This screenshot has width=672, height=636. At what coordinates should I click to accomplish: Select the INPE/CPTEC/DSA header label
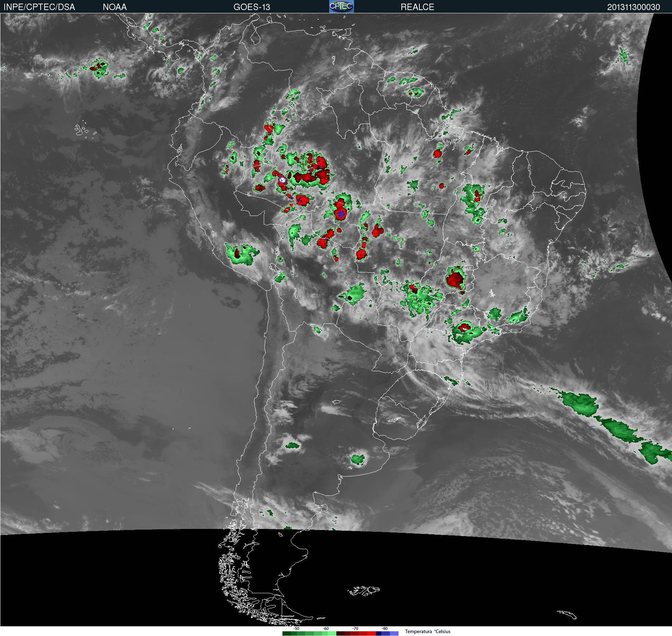pos(39,7)
